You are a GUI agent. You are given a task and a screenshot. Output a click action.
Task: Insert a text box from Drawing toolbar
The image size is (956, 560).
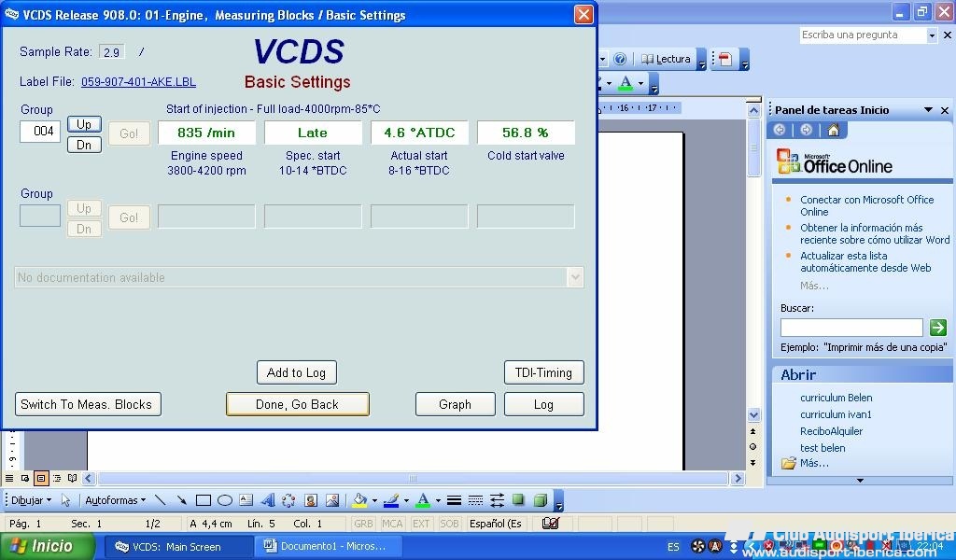[x=246, y=500]
